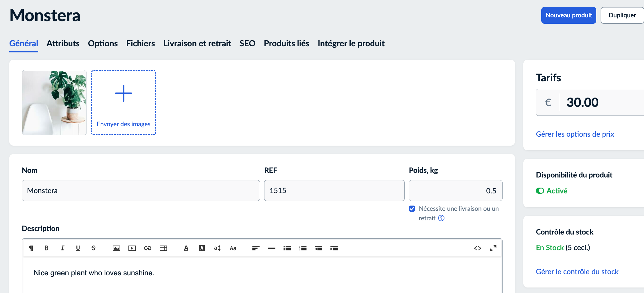644x293 pixels.
Task: Switch to the Options tab
Action: point(103,43)
